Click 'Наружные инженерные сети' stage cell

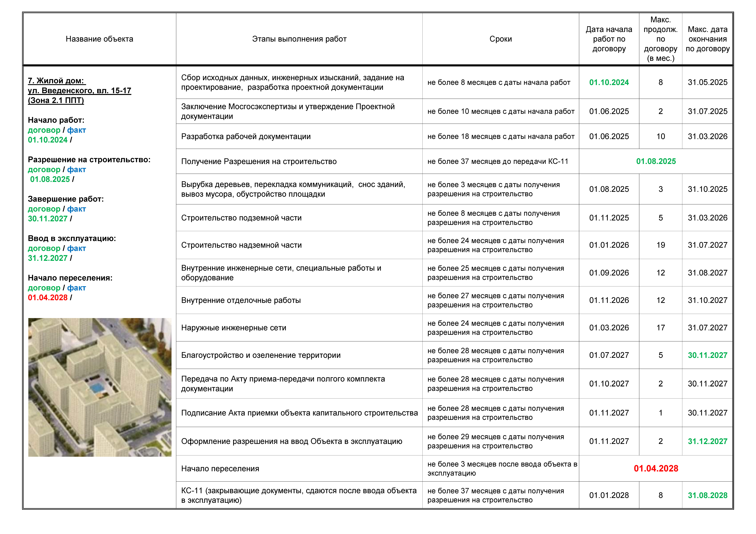point(233,328)
